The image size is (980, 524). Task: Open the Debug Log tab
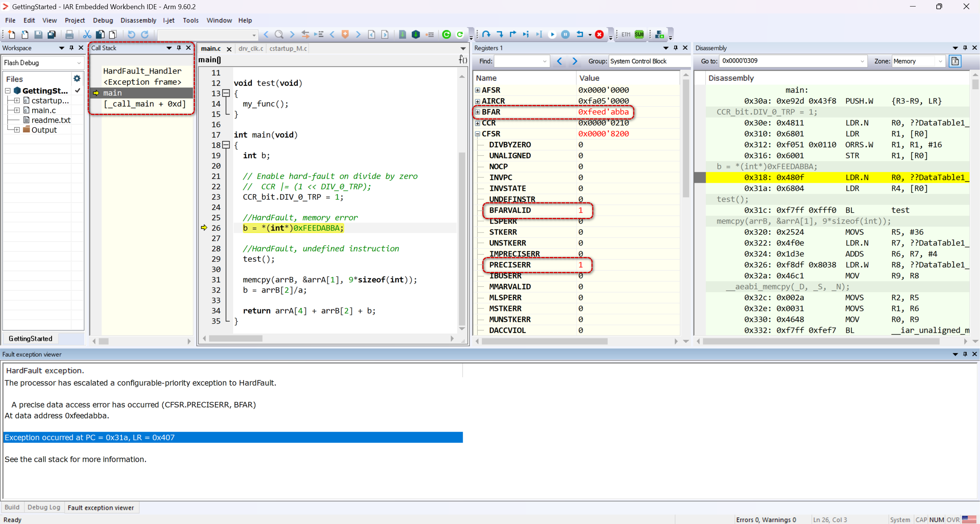pos(44,507)
